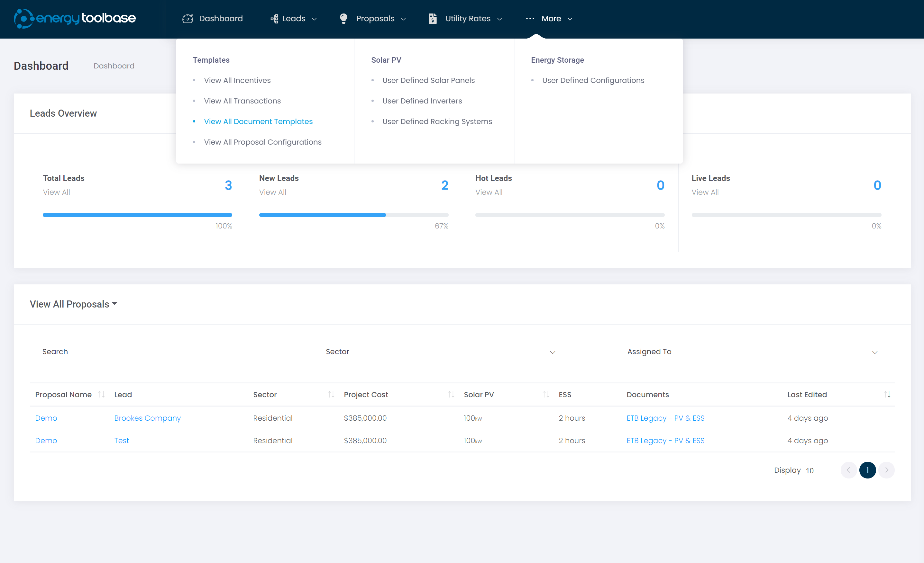Click the Utility Rates document icon
Image resolution: width=924 pixels, height=563 pixels.
433,19
